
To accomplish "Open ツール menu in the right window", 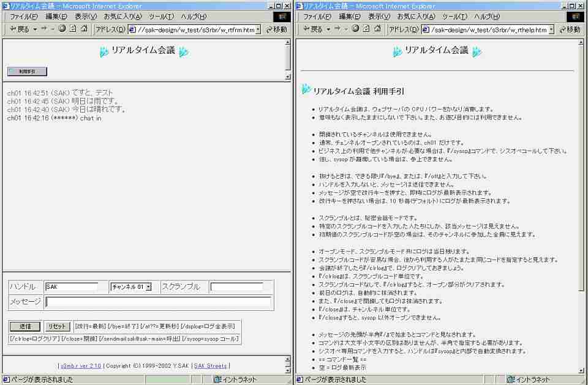I will [454, 17].
